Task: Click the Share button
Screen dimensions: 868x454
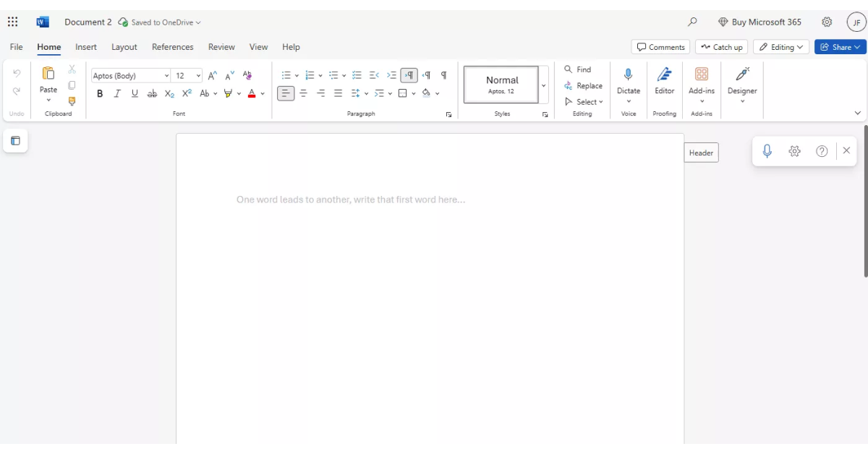Action: click(x=840, y=46)
